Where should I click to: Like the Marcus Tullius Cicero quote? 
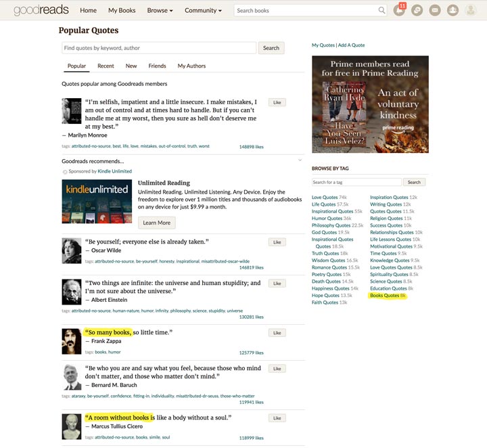click(x=277, y=418)
